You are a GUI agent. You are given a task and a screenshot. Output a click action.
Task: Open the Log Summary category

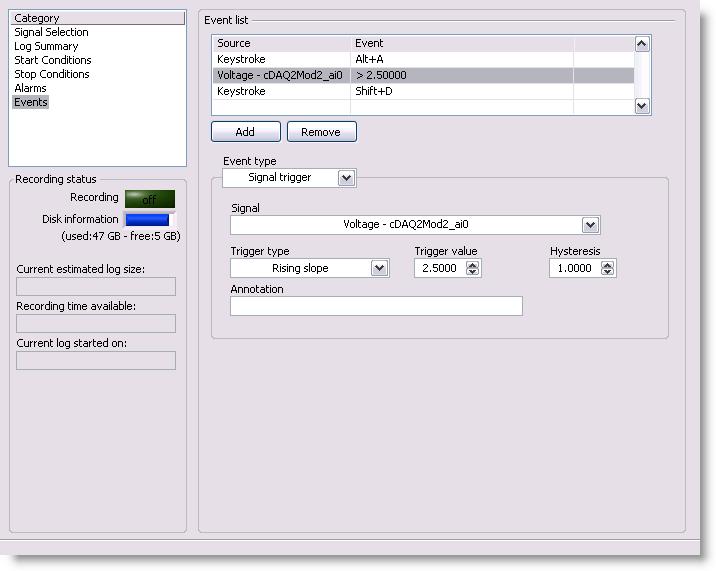tap(46, 46)
